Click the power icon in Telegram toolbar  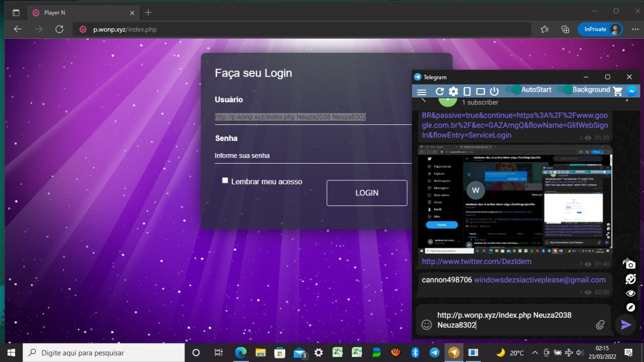494,92
